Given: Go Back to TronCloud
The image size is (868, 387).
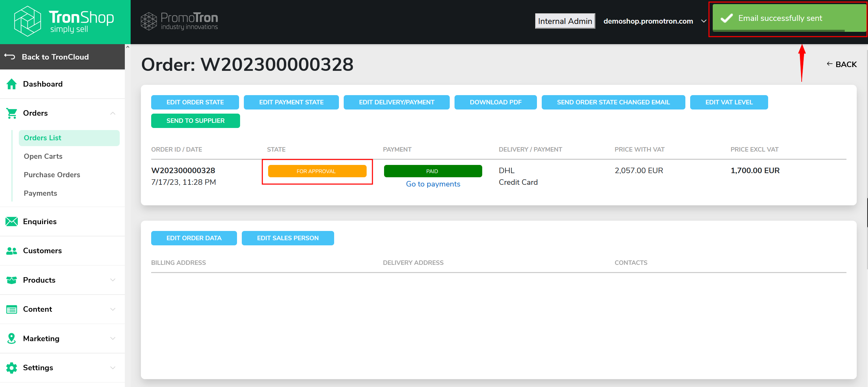Looking at the screenshot, I should (62, 57).
